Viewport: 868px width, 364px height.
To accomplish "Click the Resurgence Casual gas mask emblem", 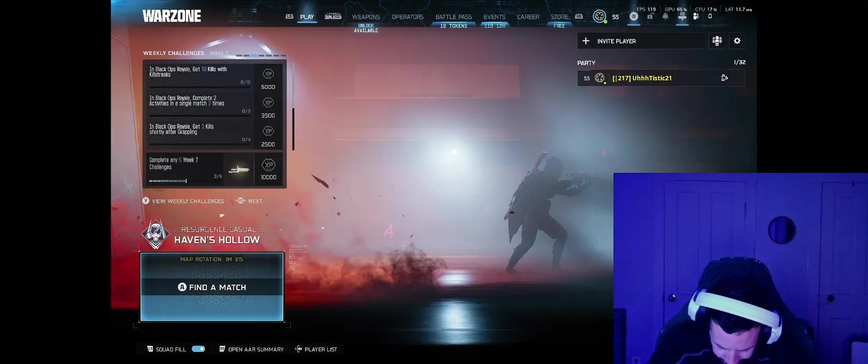I will 156,235.
